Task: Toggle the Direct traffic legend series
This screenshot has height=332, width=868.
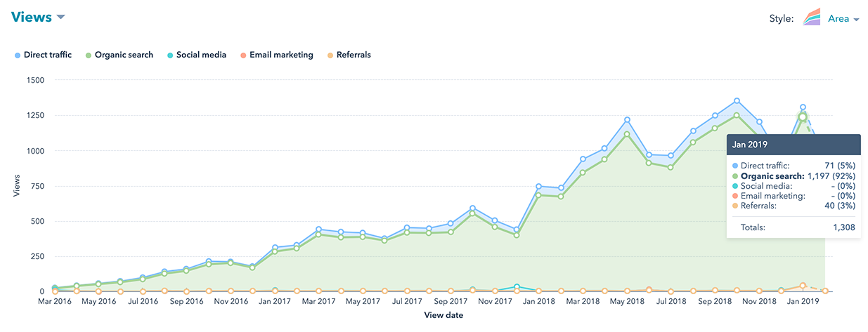Action: point(44,55)
